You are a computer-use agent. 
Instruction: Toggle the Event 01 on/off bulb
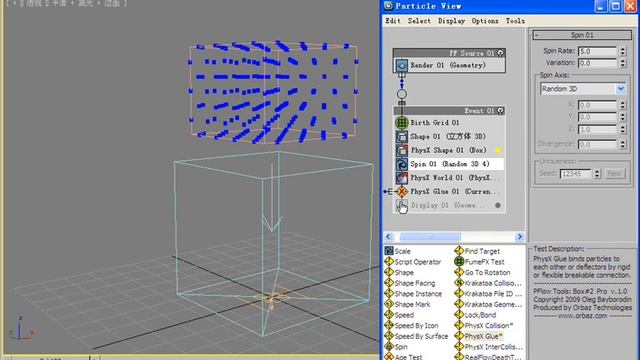(x=500, y=111)
